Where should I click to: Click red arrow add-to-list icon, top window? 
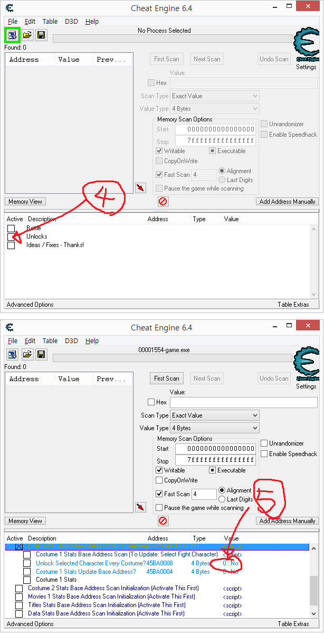(140, 188)
